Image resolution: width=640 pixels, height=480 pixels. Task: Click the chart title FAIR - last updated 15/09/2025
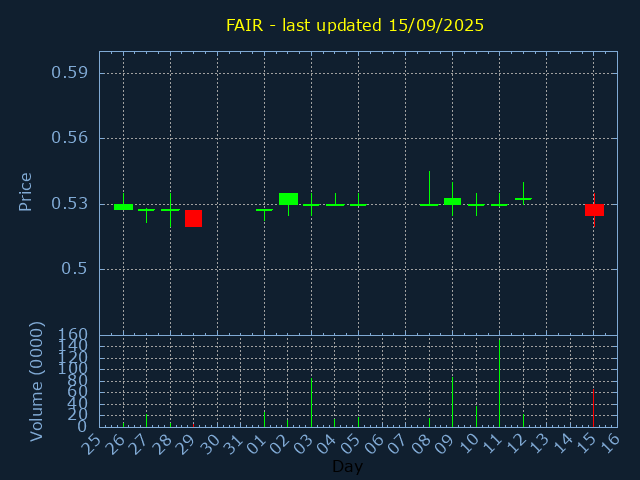[355, 25]
